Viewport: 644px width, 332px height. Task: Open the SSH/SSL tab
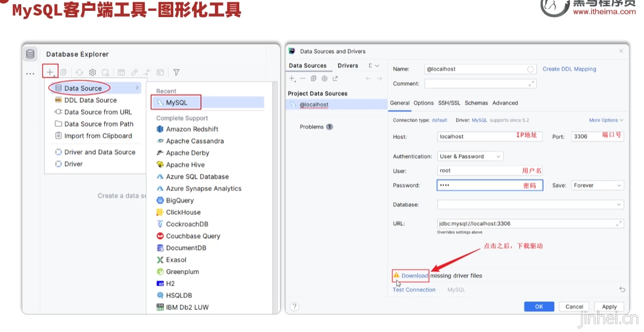[x=449, y=103]
